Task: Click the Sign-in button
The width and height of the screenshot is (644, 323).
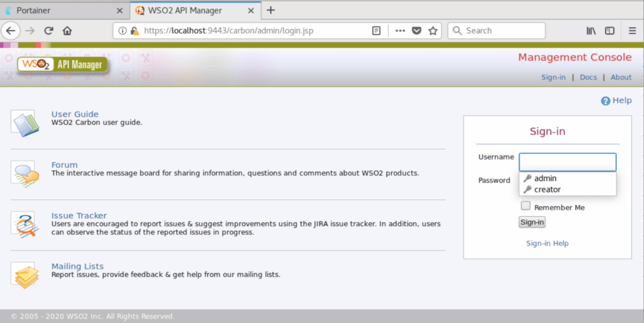Action: (532, 222)
